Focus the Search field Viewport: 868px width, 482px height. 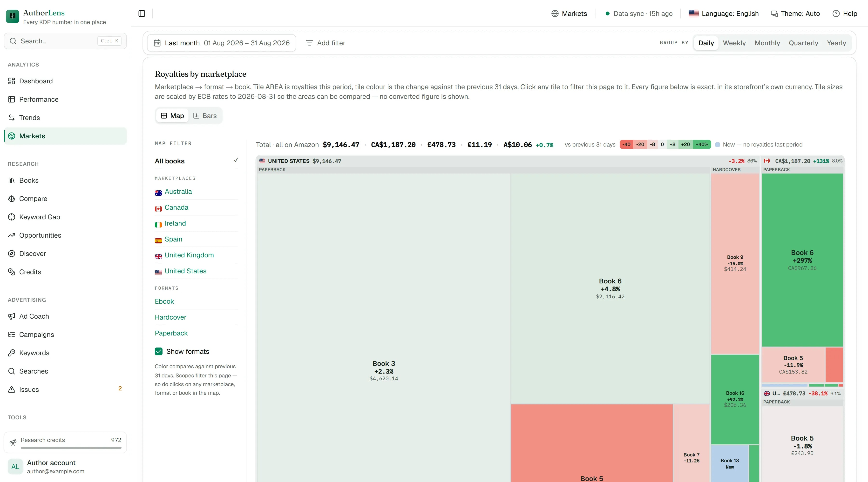tap(65, 41)
